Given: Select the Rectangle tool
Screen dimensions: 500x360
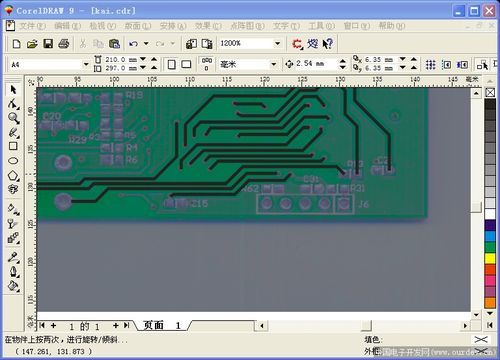Looking at the screenshot, I should [13, 146].
